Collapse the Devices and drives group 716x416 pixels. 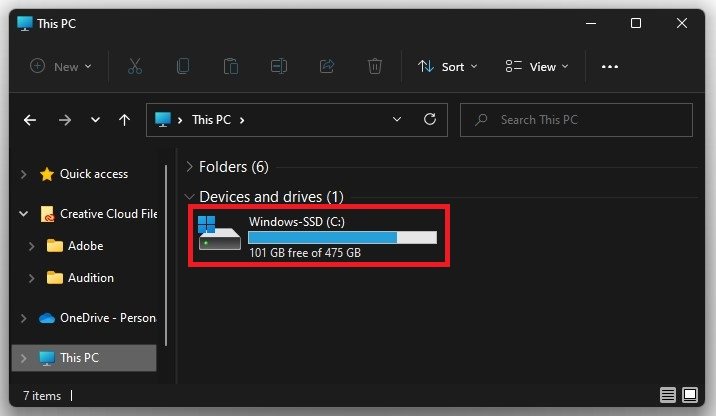[190, 197]
